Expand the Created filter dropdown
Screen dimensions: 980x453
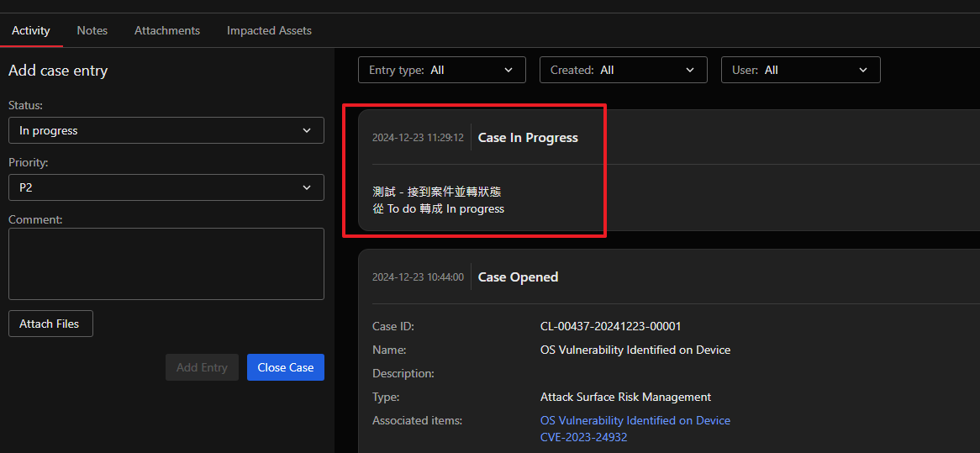(623, 70)
